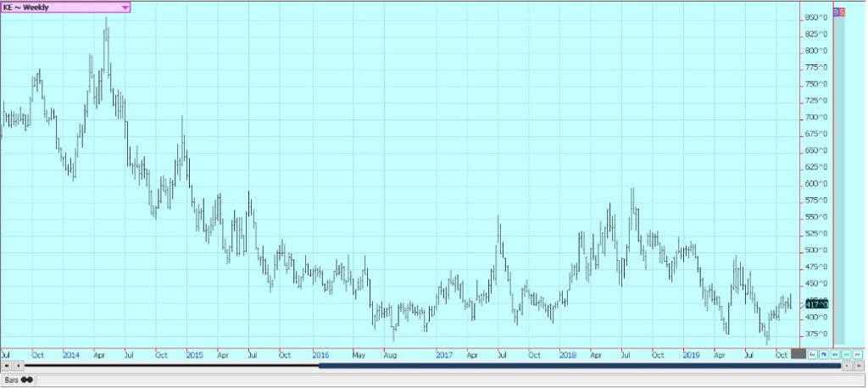Step chart right with single-right arrow

(x=847, y=366)
